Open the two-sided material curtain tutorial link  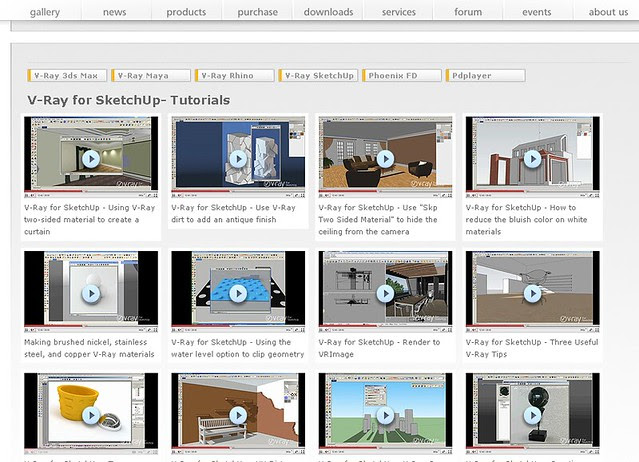tap(90, 220)
